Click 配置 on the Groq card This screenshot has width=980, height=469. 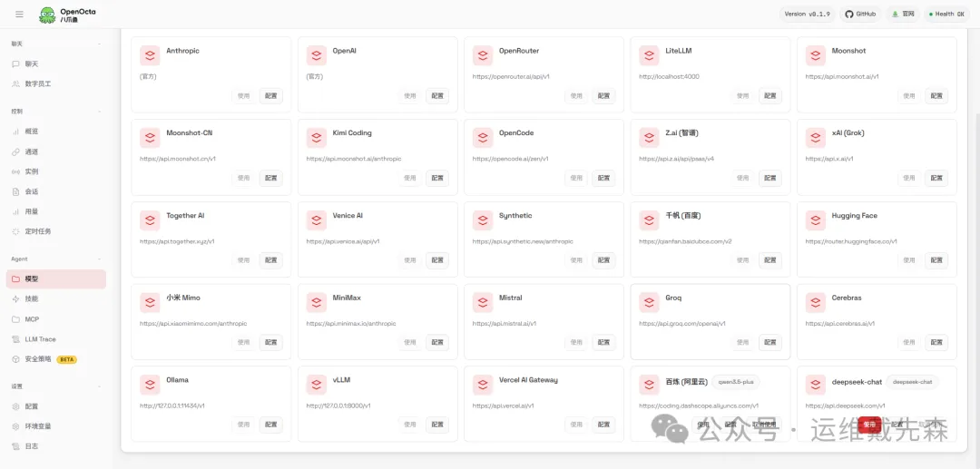(770, 342)
